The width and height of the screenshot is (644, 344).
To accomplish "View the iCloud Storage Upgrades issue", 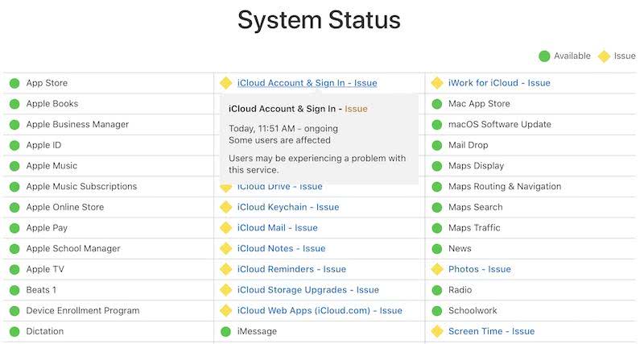I will [308, 290].
